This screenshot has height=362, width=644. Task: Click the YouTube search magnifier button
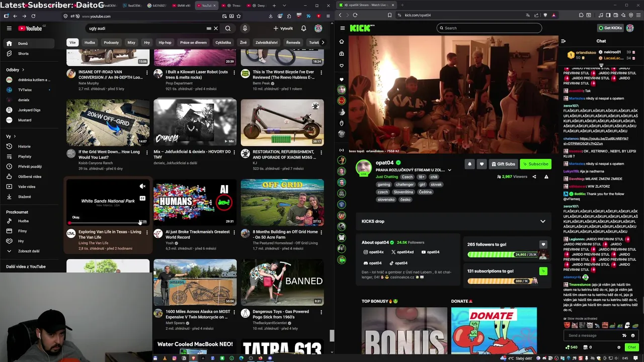point(228,29)
